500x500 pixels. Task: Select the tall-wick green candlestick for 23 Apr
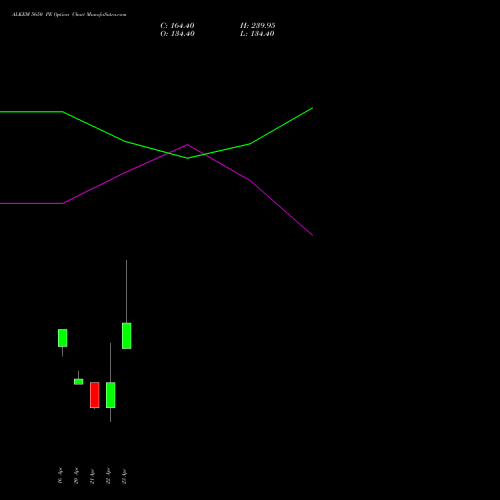pos(127,336)
